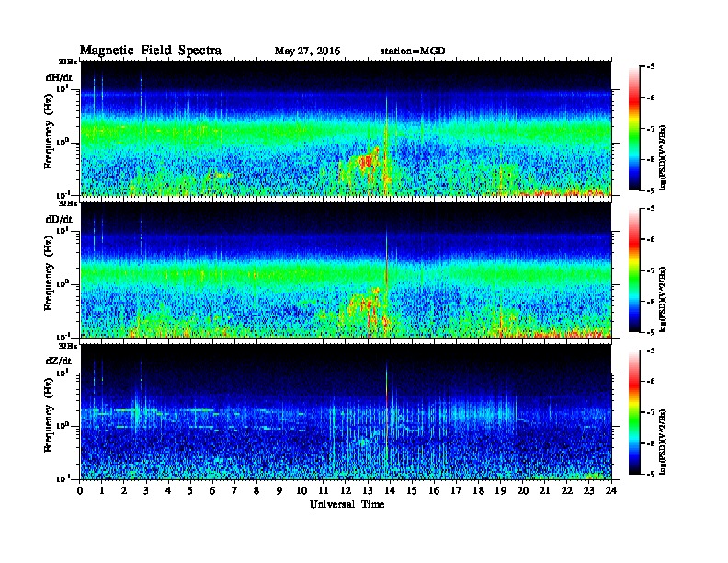Click the "station=MGD" label
The width and height of the screenshot is (728, 563).
coord(413,51)
